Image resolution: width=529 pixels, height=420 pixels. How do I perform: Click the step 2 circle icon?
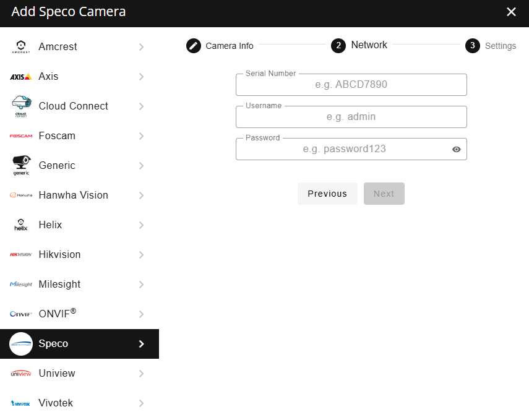point(338,46)
